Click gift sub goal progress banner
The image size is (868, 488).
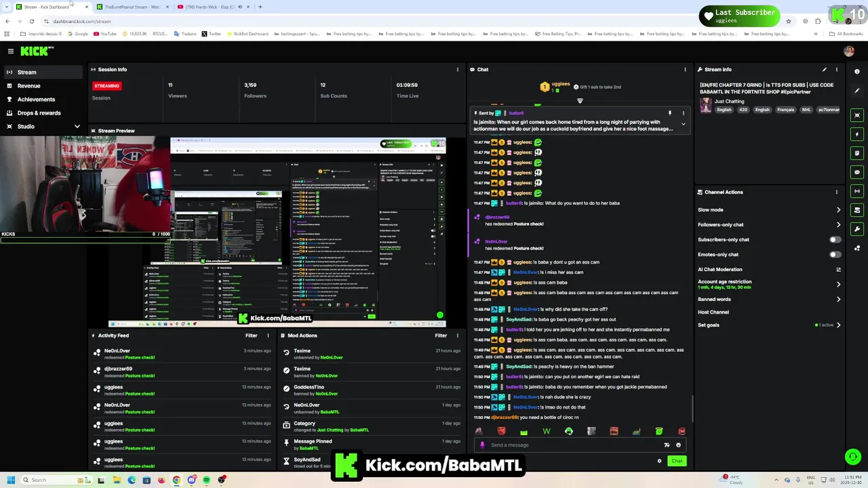click(580, 87)
